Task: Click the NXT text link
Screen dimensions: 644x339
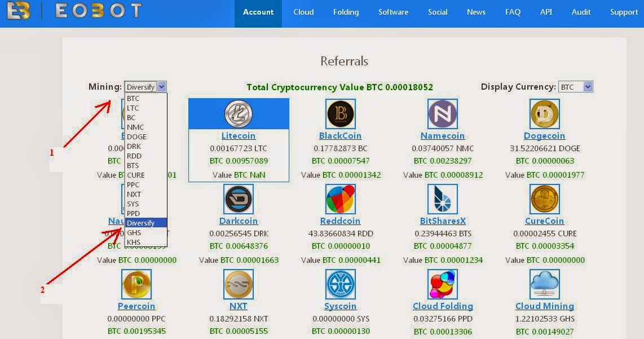Action: coord(238,306)
